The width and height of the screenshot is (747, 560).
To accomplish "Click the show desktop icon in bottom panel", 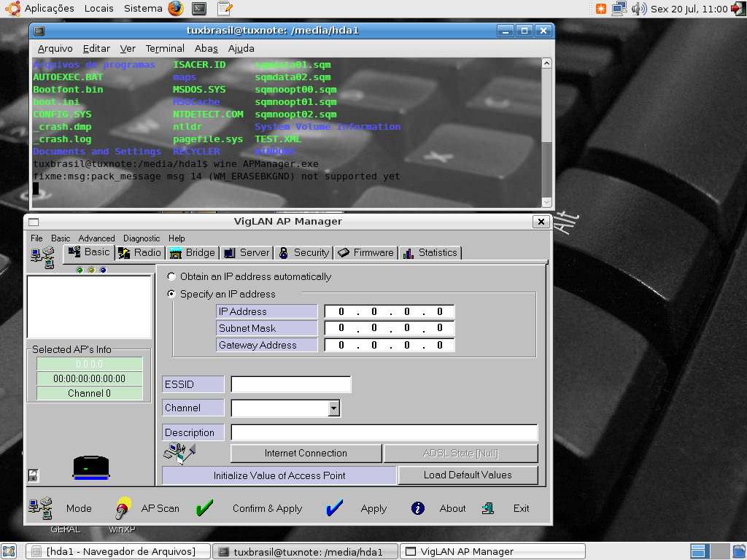I will pos(9,551).
